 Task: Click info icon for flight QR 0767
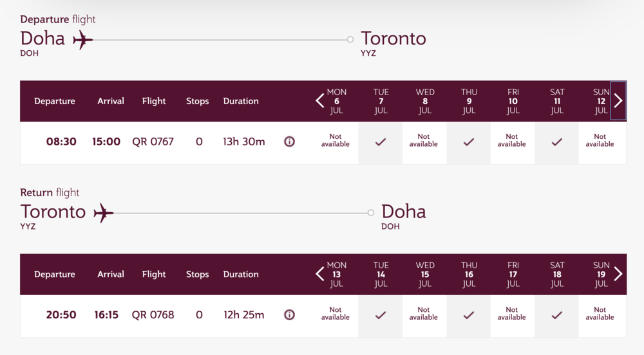(290, 141)
